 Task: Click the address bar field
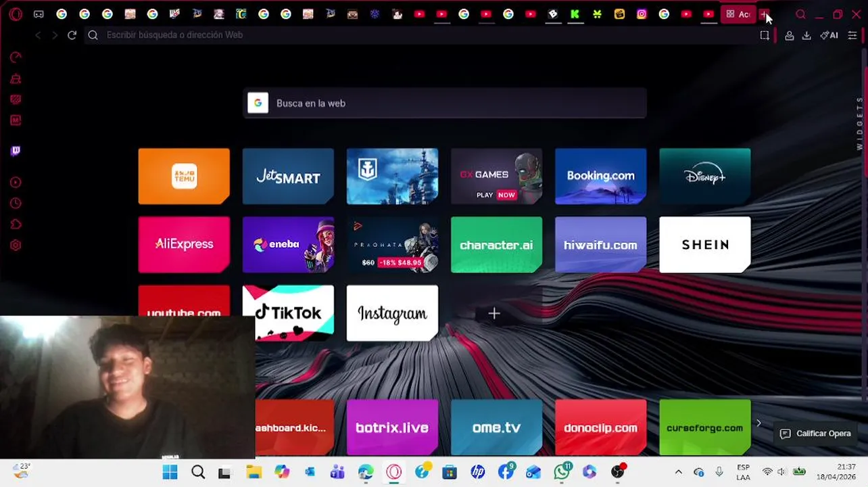[x=419, y=35]
